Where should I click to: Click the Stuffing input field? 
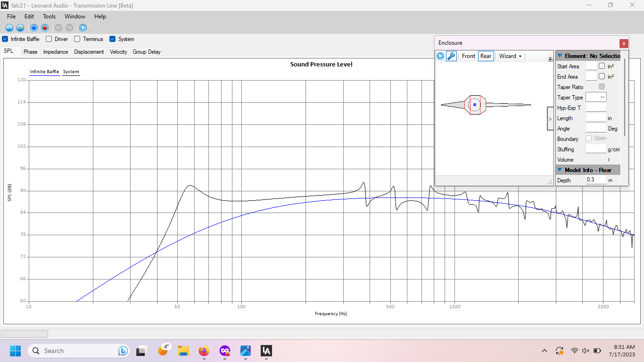[x=596, y=149]
